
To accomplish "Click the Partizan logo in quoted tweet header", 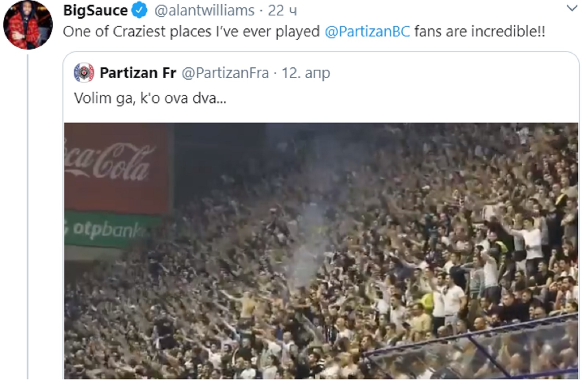I will (84, 72).
